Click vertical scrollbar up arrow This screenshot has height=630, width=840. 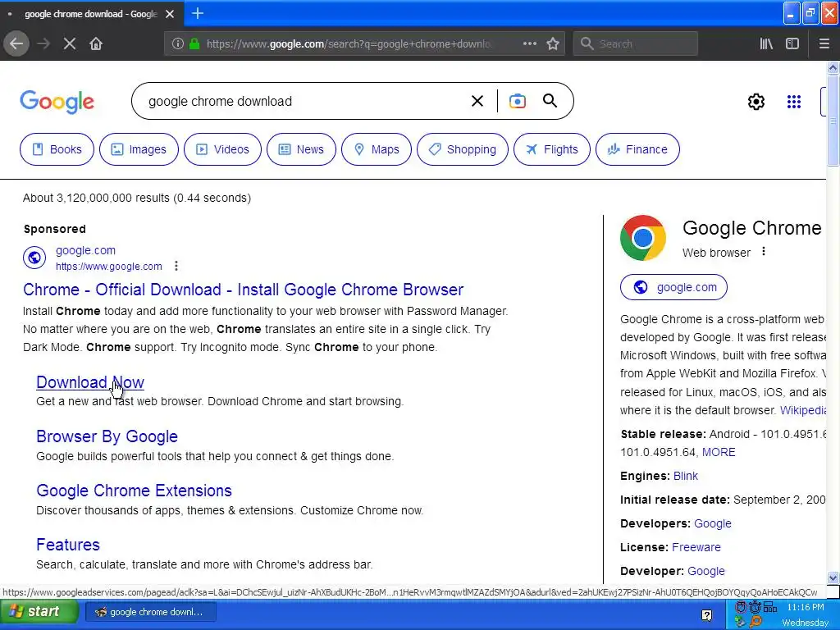pyautogui.click(x=833, y=67)
